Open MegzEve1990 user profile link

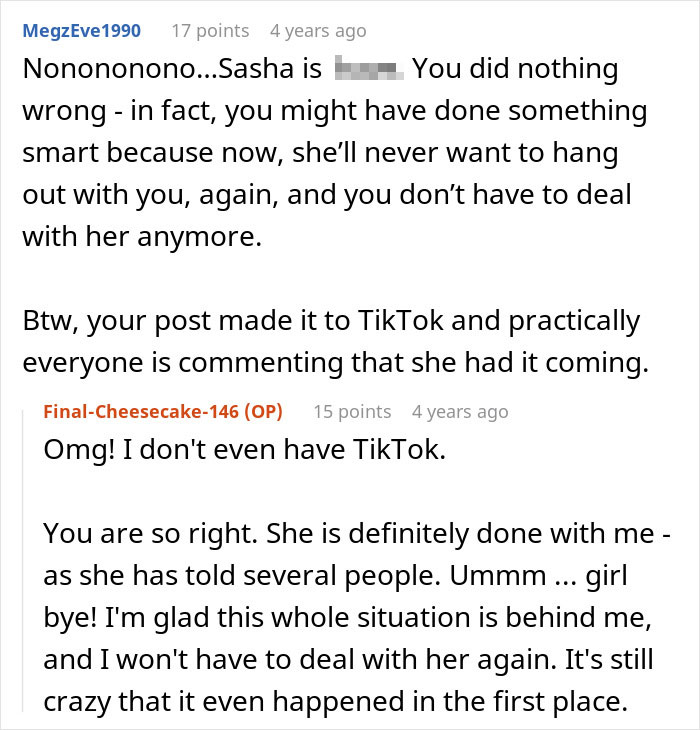pyautogui.click(x=82, y=31)
